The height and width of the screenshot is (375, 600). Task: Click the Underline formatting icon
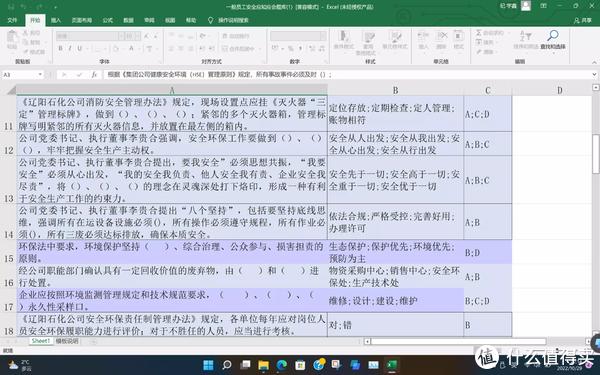click(x=80, y=49)
